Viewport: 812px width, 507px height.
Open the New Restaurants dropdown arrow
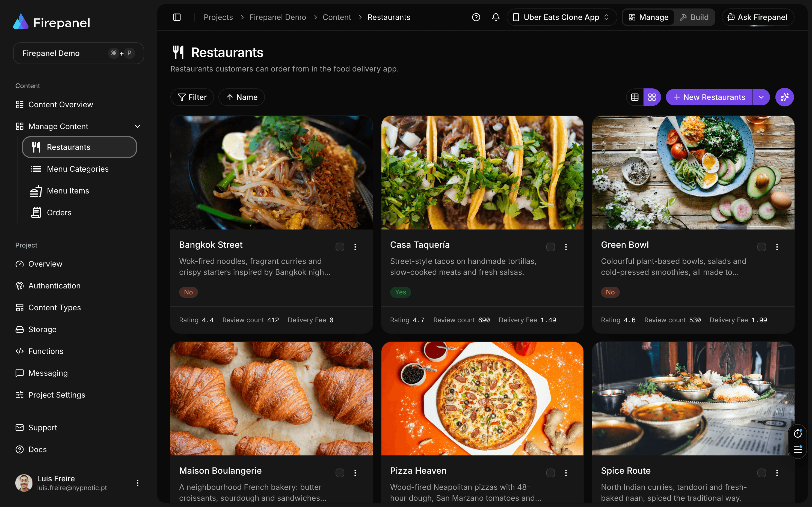click(x=761, y=97)
